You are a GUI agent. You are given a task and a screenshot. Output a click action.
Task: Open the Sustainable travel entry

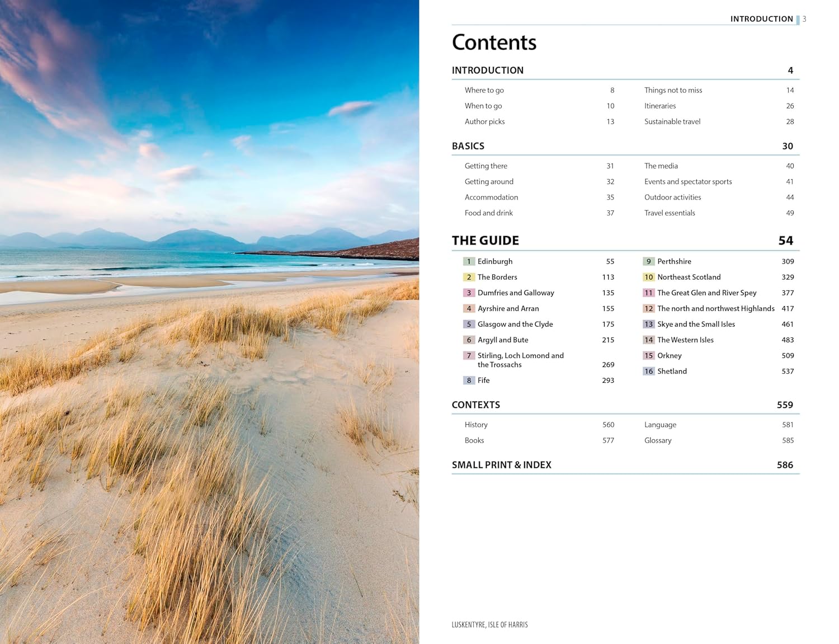point(672,121)
